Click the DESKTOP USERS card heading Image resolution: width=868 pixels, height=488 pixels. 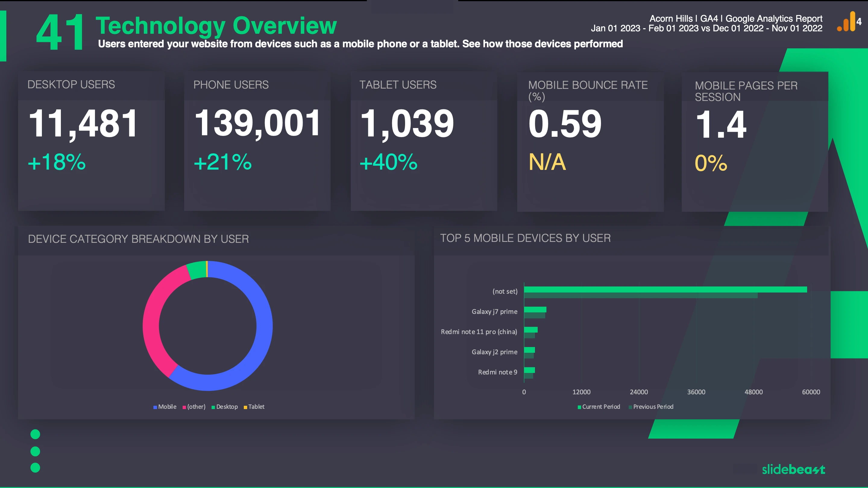(71, 84)
